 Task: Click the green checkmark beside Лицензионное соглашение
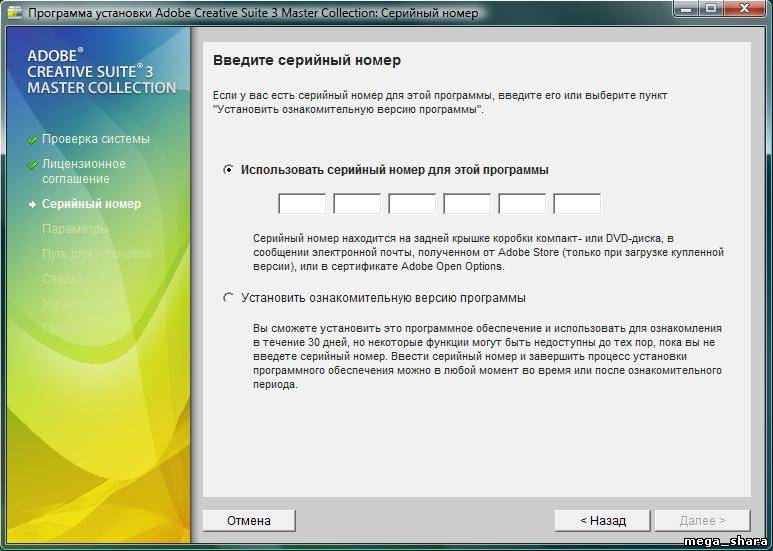pos(33,165)
